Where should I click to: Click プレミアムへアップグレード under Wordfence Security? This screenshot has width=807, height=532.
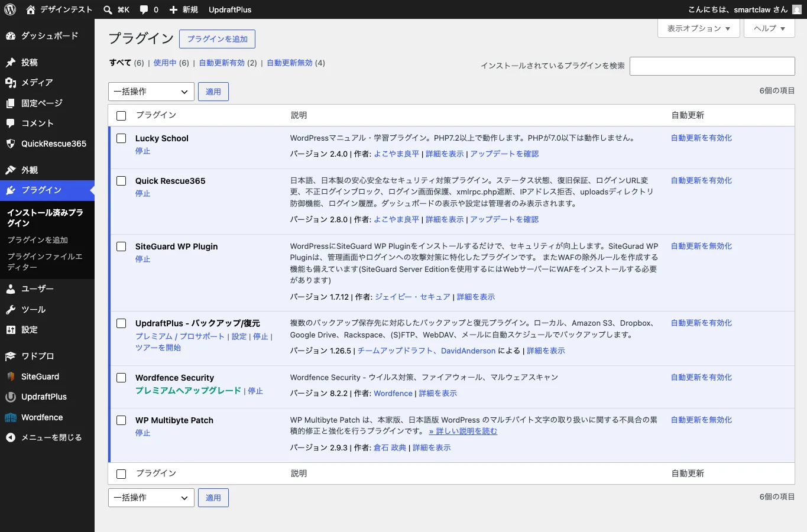189,391
